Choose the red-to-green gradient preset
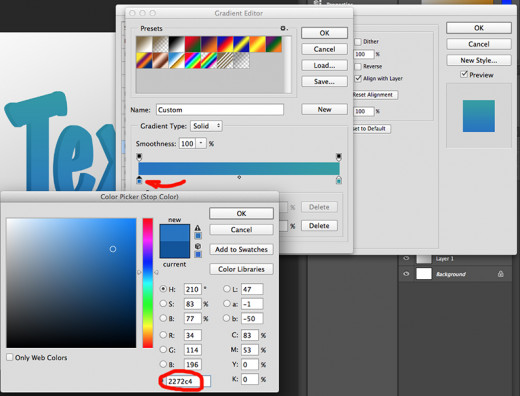The width and height of the screenshot is (520, 396). 193,44
